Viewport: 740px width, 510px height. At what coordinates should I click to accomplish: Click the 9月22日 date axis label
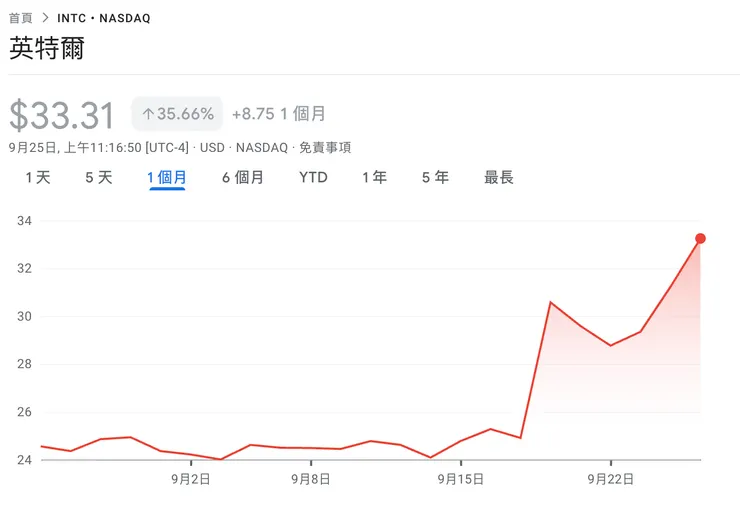[x=611, y=479]
